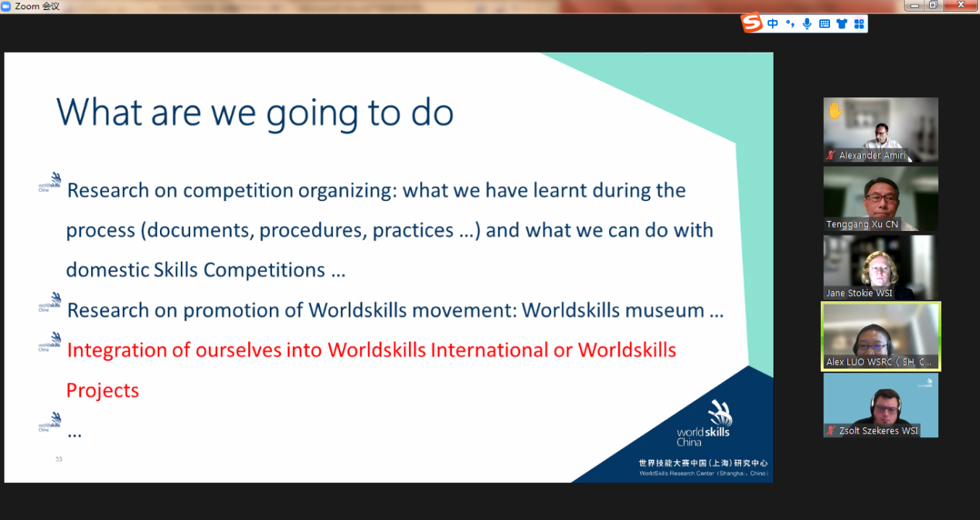
Task: Click the slide title 'What are we going to do'
Action: click(254, 113)
